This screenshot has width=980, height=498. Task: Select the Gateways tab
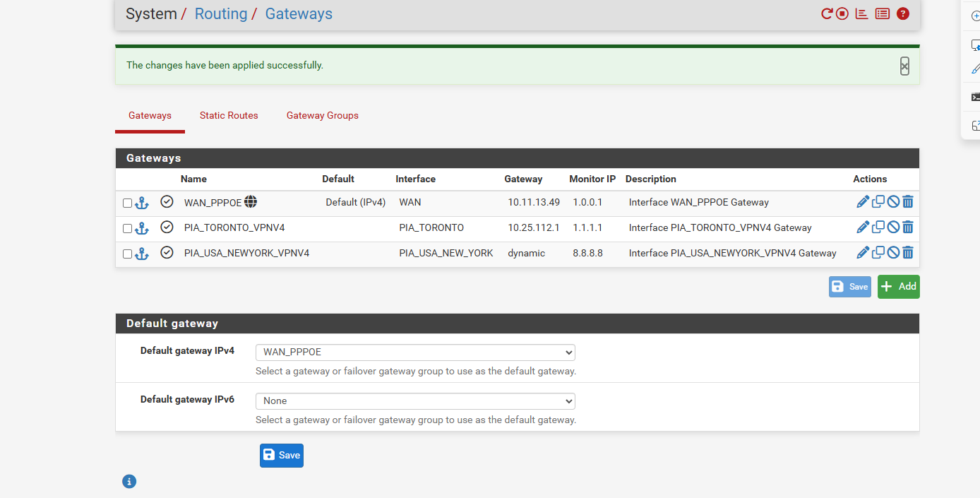[150, 115]
